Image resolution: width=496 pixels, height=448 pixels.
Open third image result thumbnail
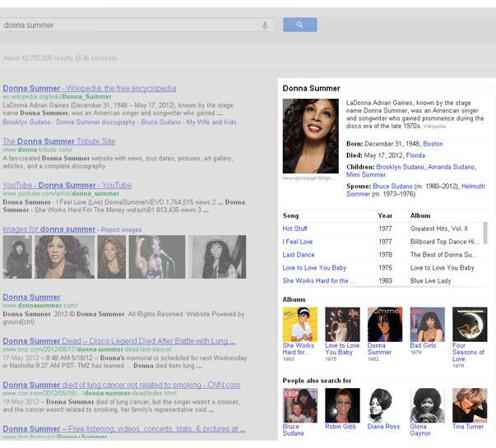(112, 256)
